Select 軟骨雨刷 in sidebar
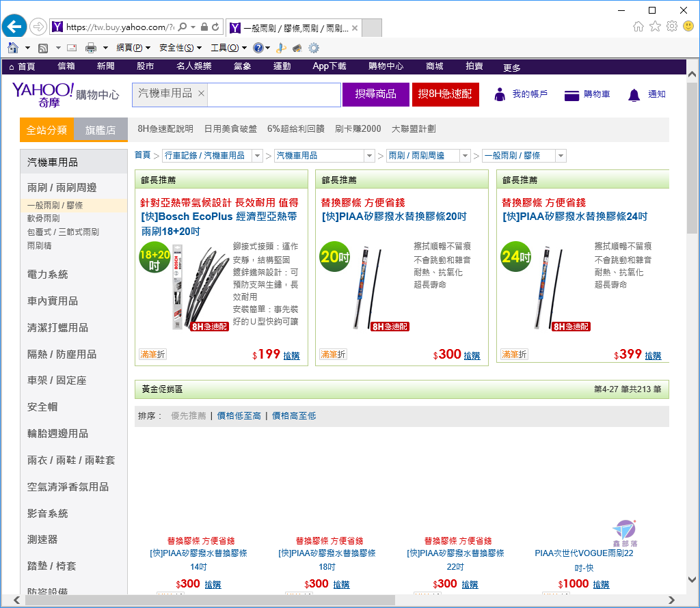 [43, 219]
